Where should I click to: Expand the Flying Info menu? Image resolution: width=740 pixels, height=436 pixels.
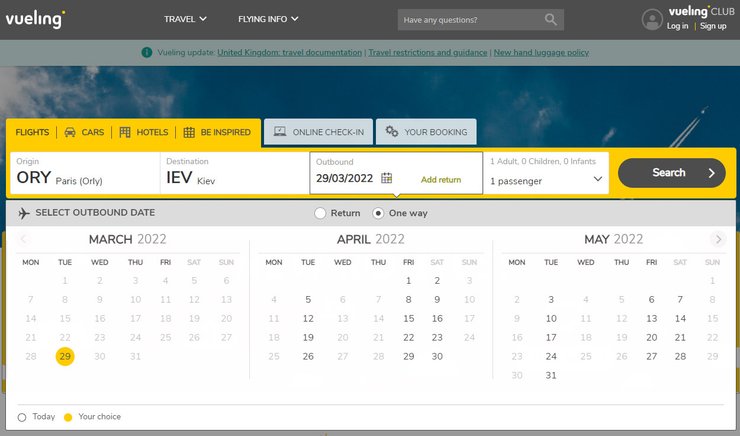point(268,19)
